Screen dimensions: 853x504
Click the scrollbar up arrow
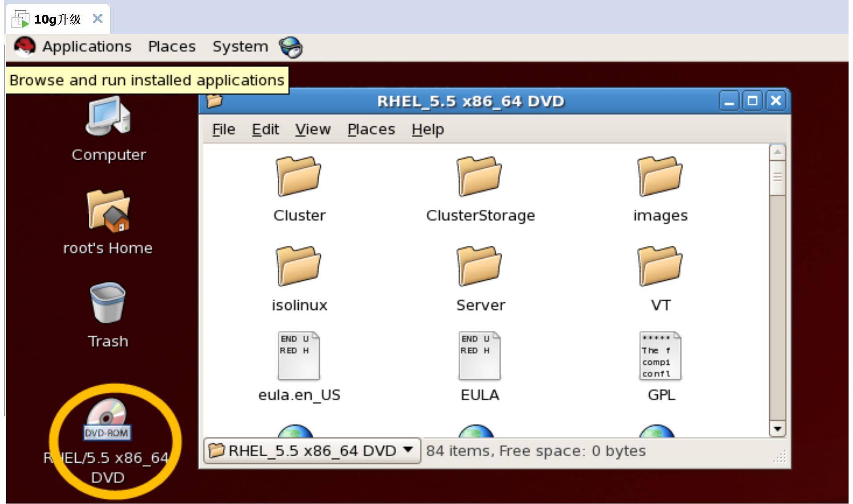(777, 152)
